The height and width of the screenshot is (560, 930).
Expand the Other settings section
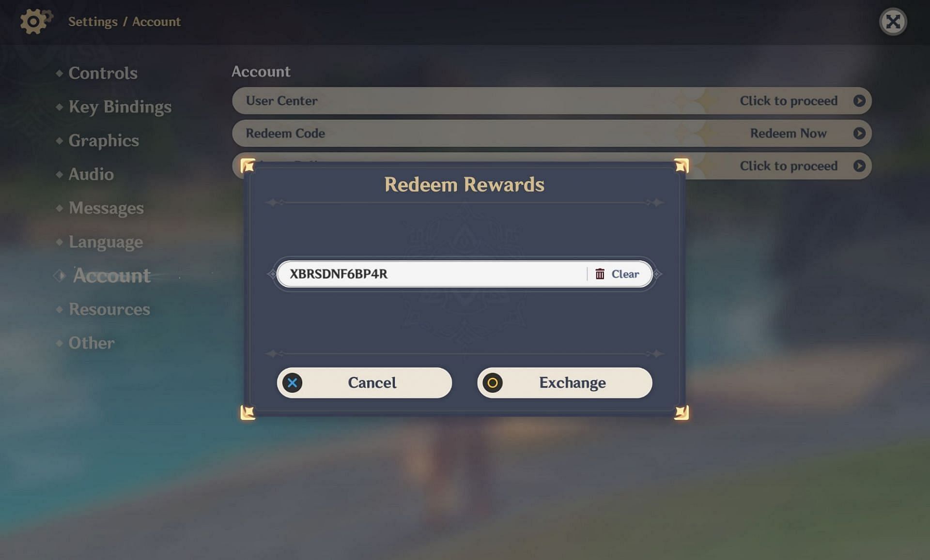tap(91, 342)
